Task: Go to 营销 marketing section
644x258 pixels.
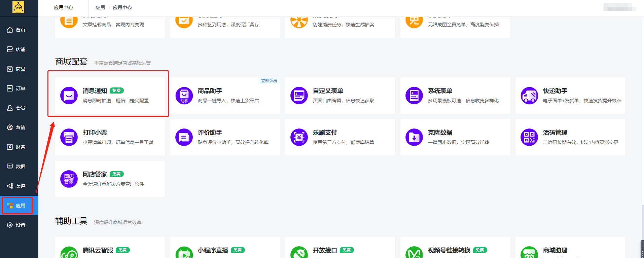Action: click(x=19, y=127)
